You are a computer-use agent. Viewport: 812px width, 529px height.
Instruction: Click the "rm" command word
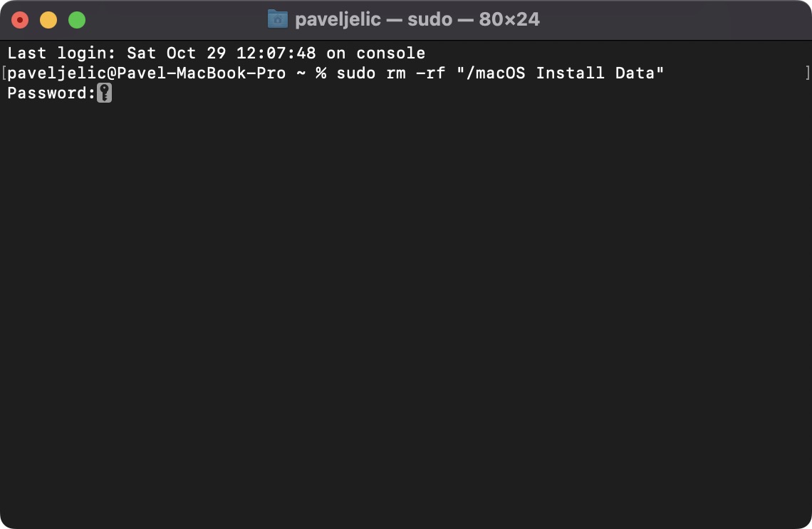(395, 73)
